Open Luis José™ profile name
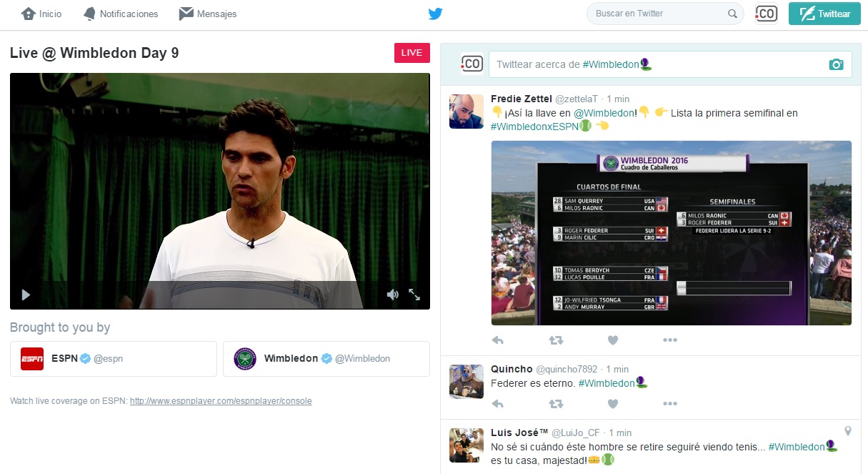Screen dimensions: 868x474 coord(518,433)
